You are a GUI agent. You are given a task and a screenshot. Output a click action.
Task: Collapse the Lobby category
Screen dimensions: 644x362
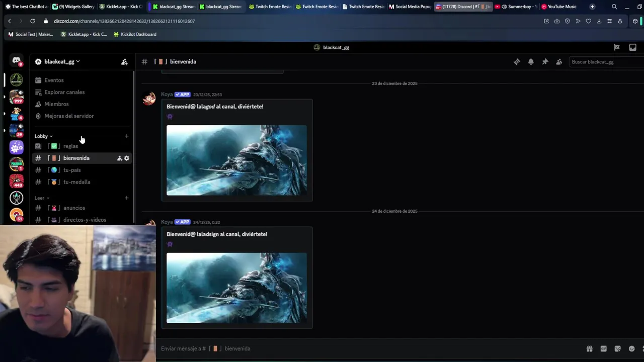43,136
